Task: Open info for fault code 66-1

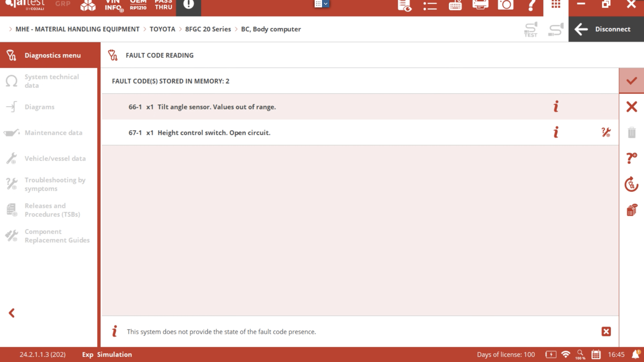Action: [556, 107]
